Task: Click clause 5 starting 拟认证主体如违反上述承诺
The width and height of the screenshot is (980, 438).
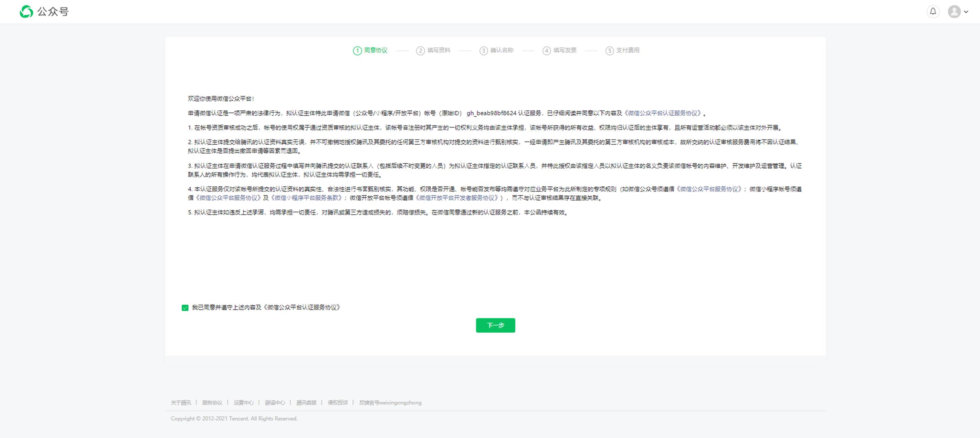Action: [379, 212]
